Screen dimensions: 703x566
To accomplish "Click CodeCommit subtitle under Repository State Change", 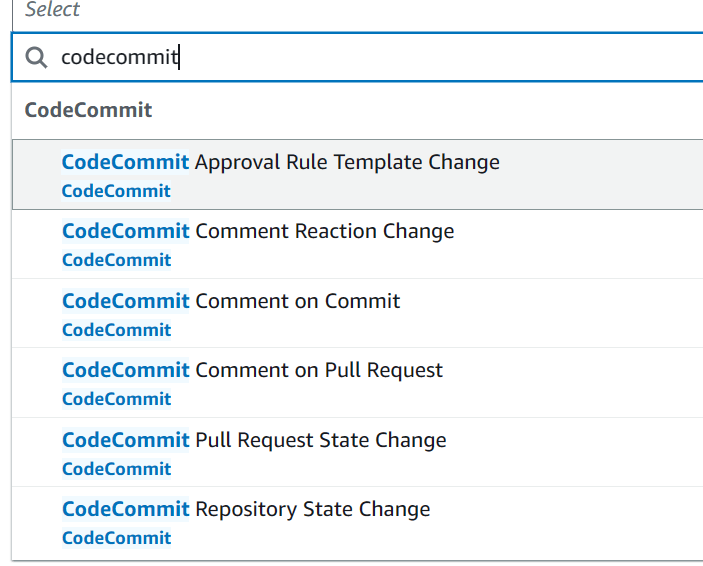I will [x=116, y=538].
